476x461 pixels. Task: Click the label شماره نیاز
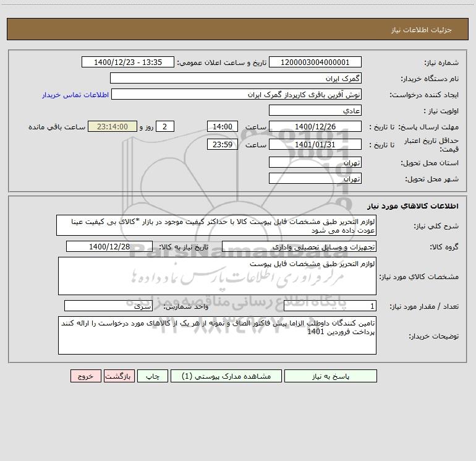pyautogui.click(x=441, y=63)
